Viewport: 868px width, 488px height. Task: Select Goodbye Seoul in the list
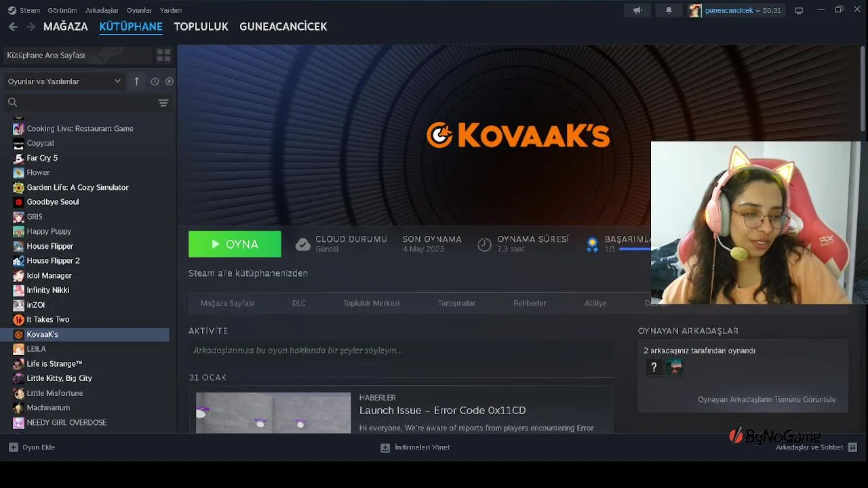point(53,202)
